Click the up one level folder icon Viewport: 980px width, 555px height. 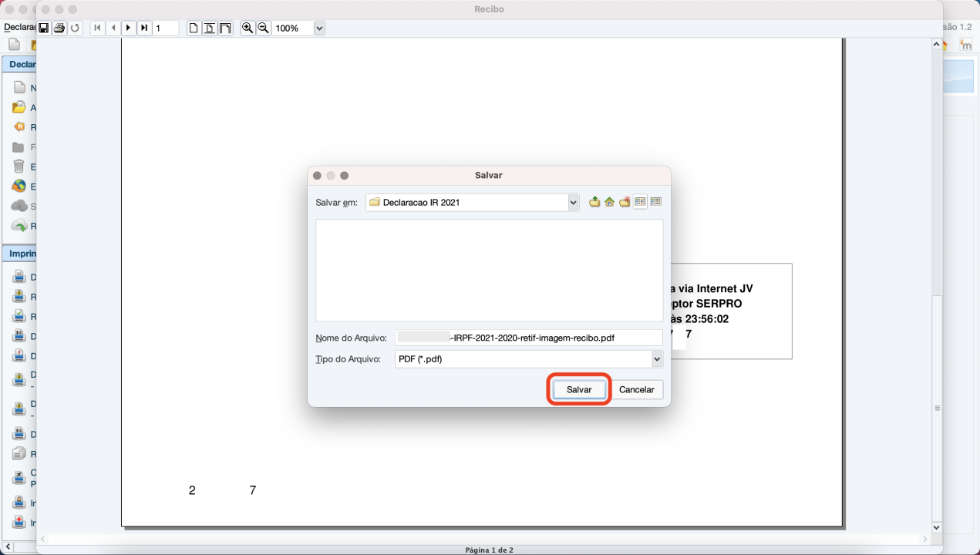(594, 201)
